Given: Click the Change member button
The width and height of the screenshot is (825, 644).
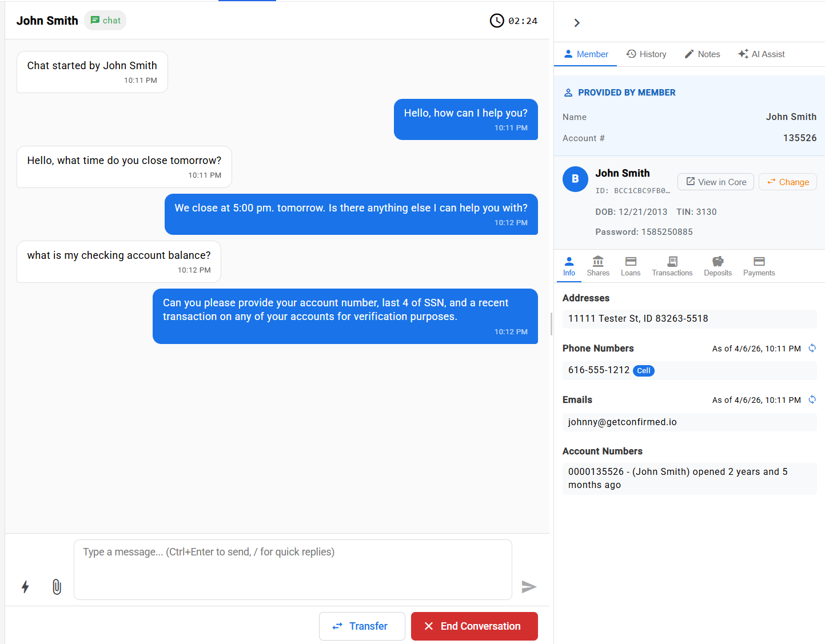Looking at the screenshot, I should point(788,182).
